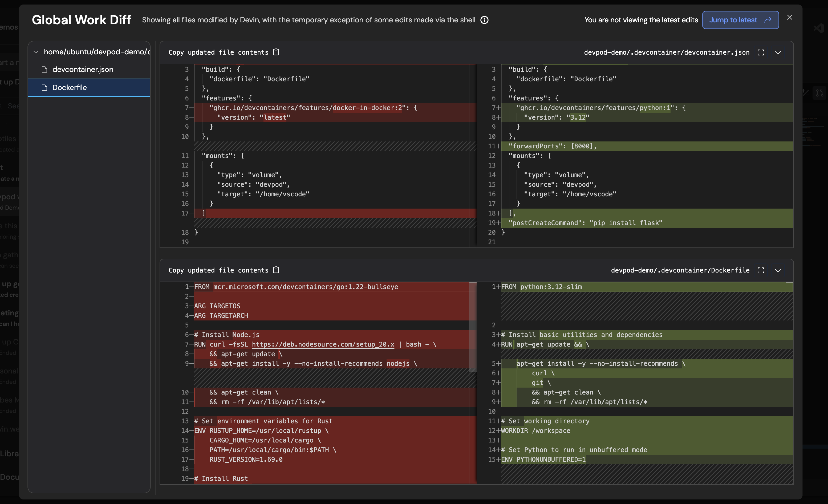Image resolution: width=828 pixels, height=504 pixels.
Task: Click the file icon next to devcontainer.json
Action: [x=44, y=70]
